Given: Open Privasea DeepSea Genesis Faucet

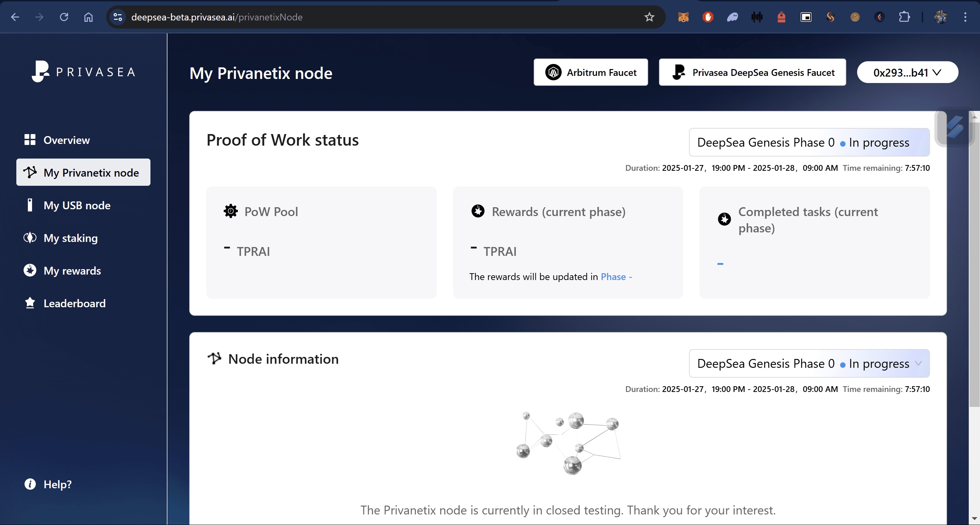Looking at the screenshot, I should [x=752, y=72].
